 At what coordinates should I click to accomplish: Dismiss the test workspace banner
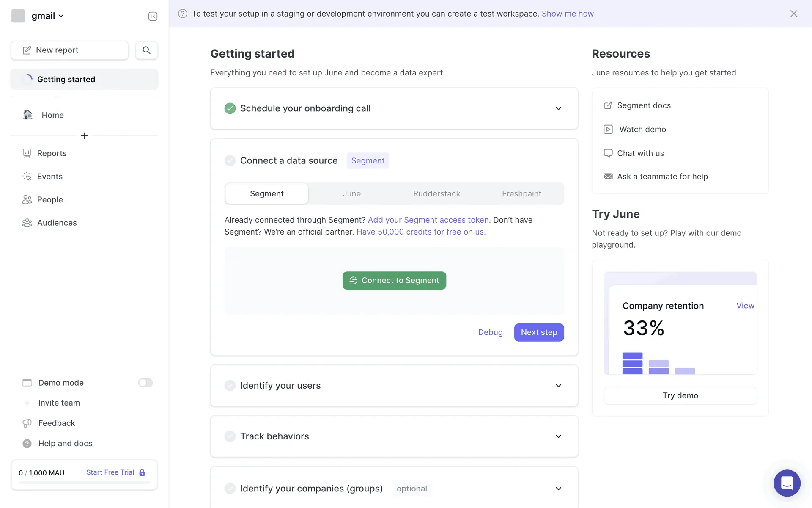[794, 14]
